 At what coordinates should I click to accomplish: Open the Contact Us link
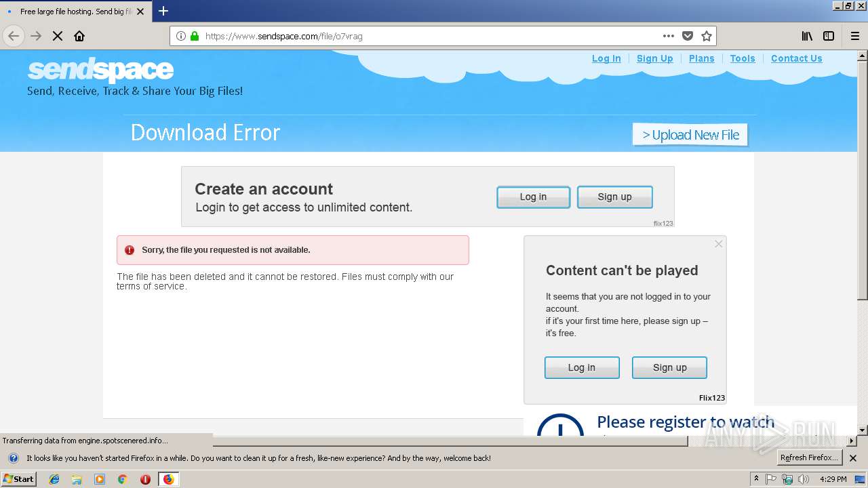click(797, 58)
